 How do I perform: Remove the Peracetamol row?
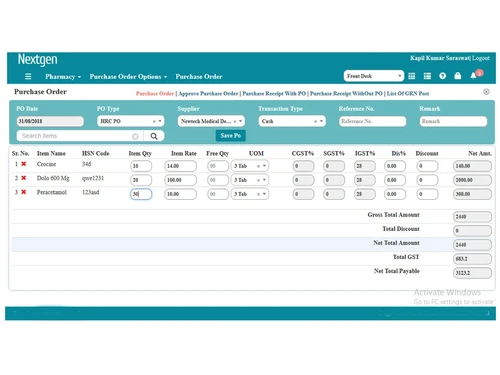click(24, 192)
